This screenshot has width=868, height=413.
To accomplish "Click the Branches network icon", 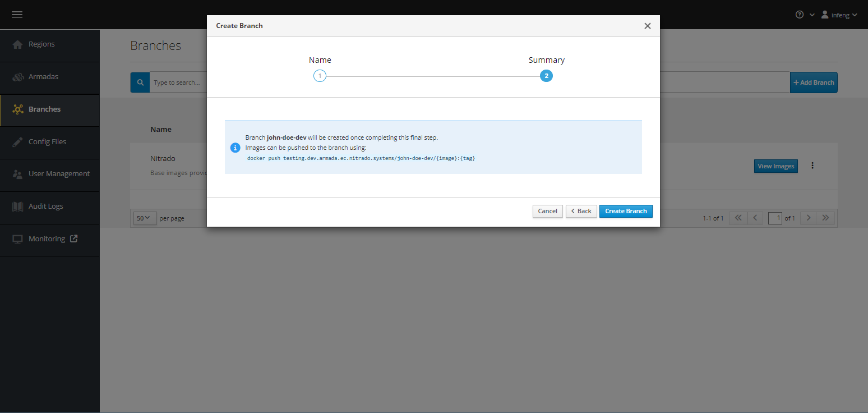I will point(17,109).
